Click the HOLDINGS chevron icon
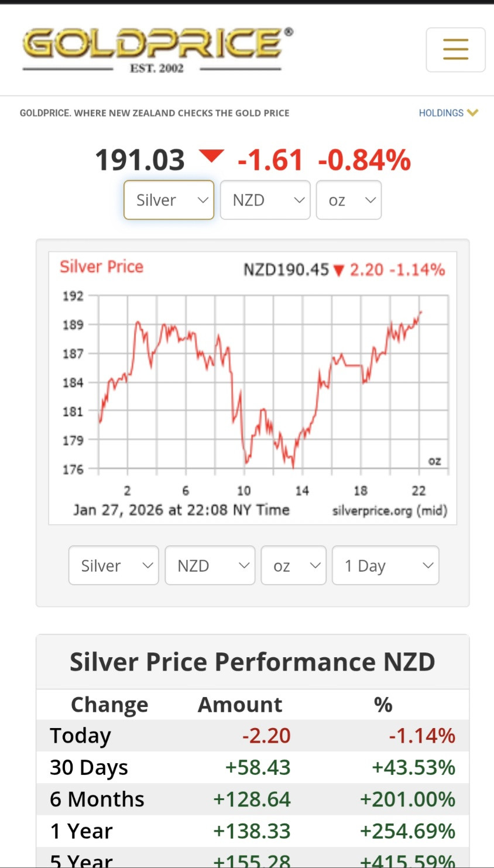The height and width of the screenshot is (868, 494). 473,112
